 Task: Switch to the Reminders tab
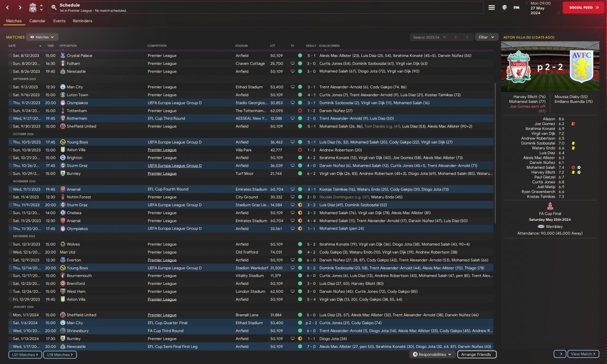coord(83,21)
